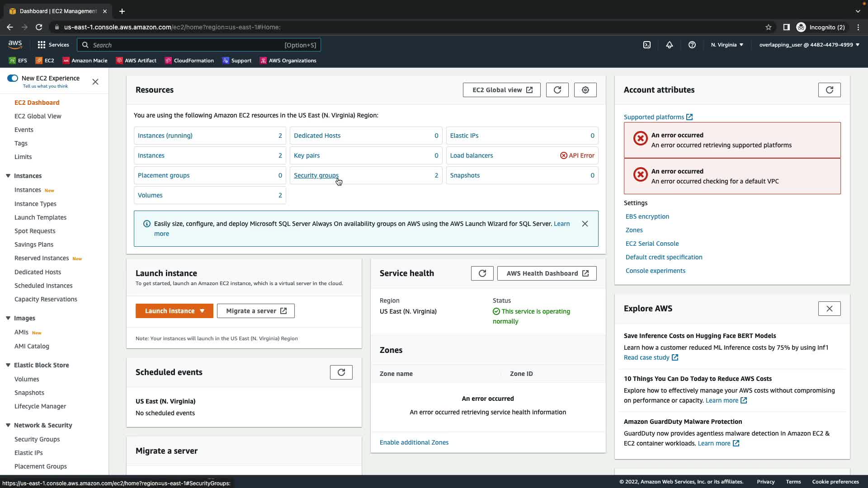
Task: Refresh the Resources panel
Action: pyautogui.click(x=557, y=90)
